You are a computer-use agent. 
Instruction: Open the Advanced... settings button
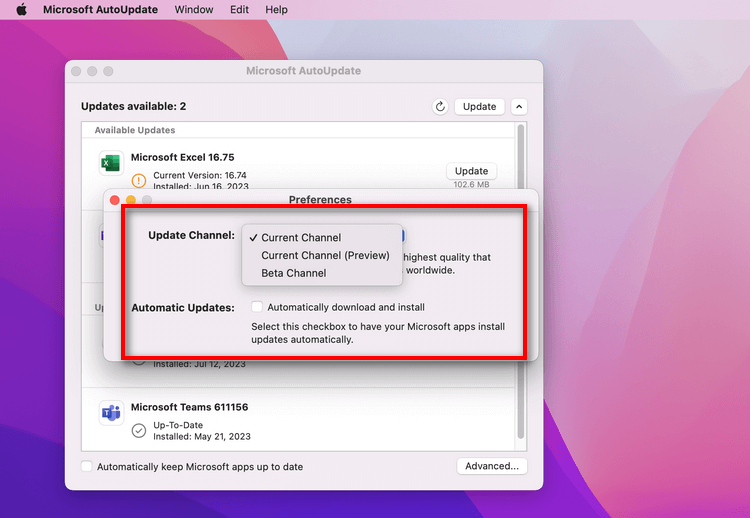point(491,466)
